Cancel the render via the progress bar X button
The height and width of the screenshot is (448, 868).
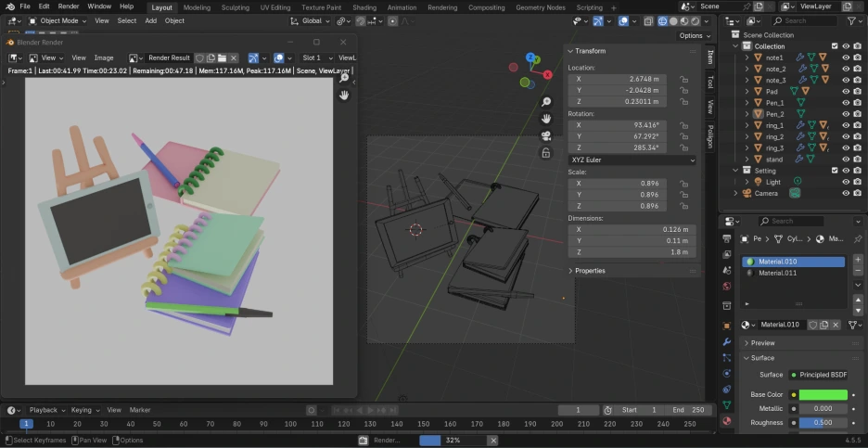(x=493, y=441)
